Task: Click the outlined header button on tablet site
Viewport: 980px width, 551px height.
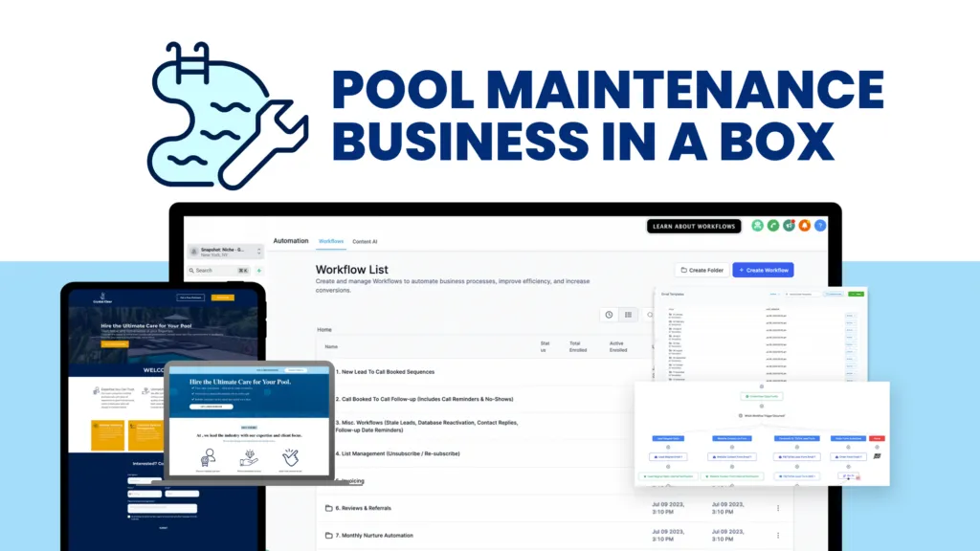Action: 190,298
